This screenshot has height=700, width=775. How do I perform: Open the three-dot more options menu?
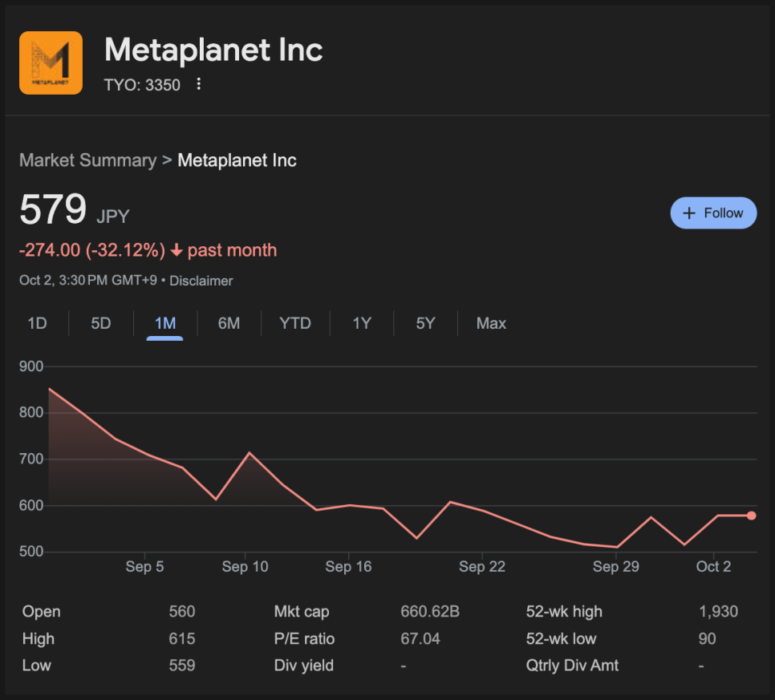coord(199,84)
